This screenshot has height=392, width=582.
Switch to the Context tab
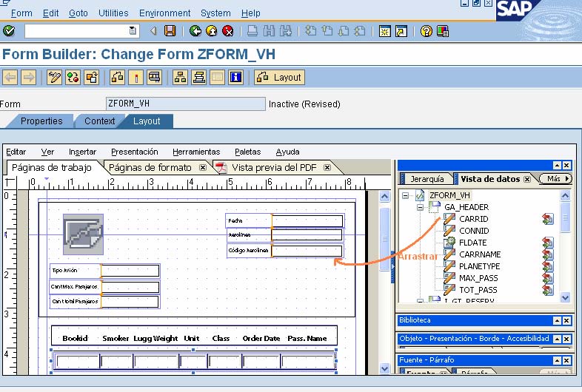point(99,121)
